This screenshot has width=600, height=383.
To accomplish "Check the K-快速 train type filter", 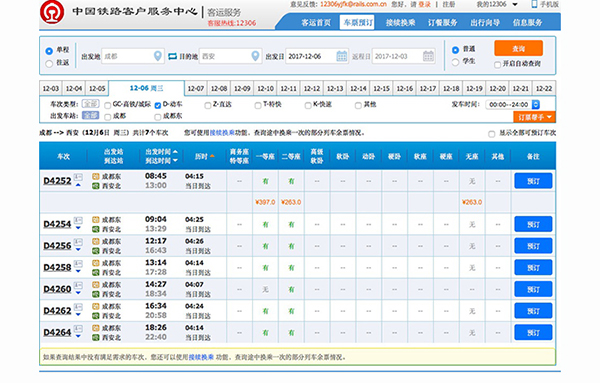I will [308, 105].
